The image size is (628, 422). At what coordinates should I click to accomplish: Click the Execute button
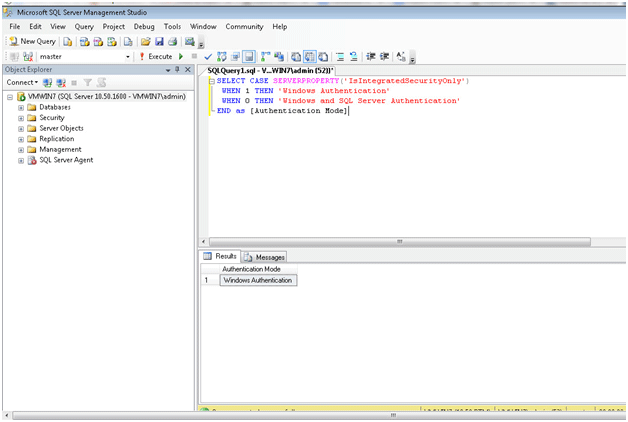tap(156, 56)
